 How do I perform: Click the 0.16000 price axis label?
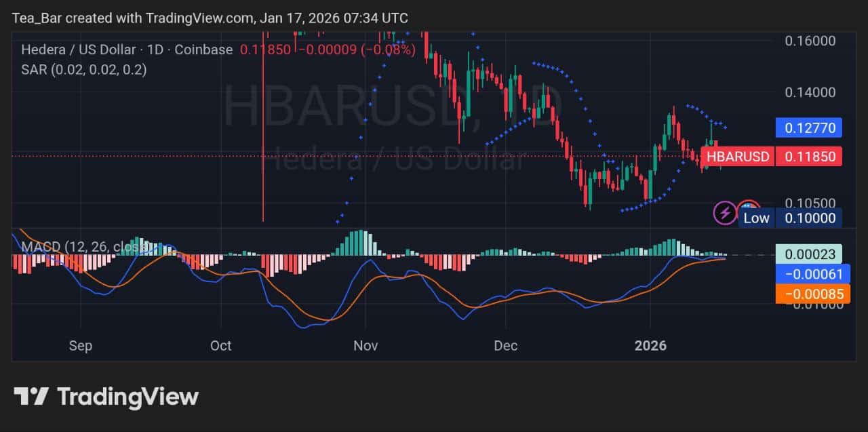click(x=810, y=41)
